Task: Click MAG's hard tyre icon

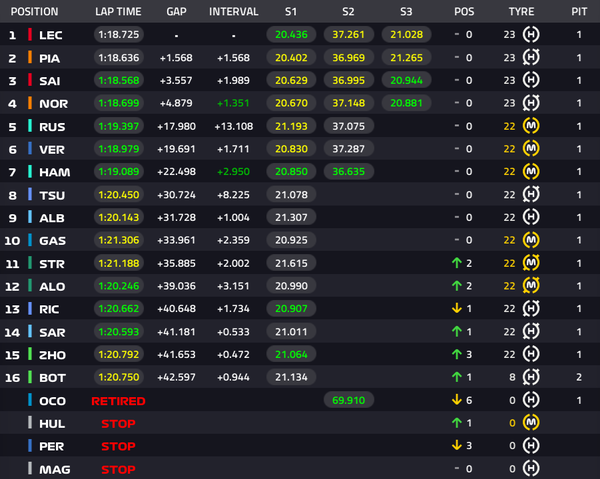Action: [x=531, y=468]
